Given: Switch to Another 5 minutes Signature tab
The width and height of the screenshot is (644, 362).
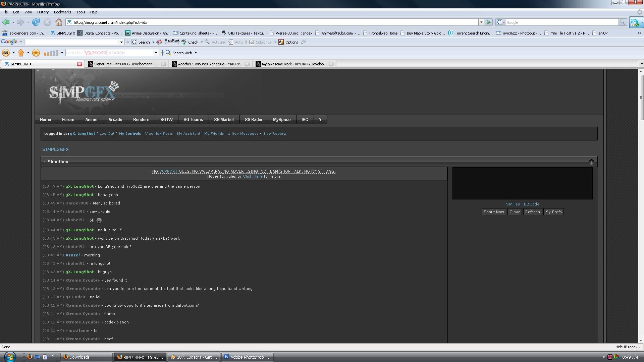Looking at the screenshot, I should 211,64.
